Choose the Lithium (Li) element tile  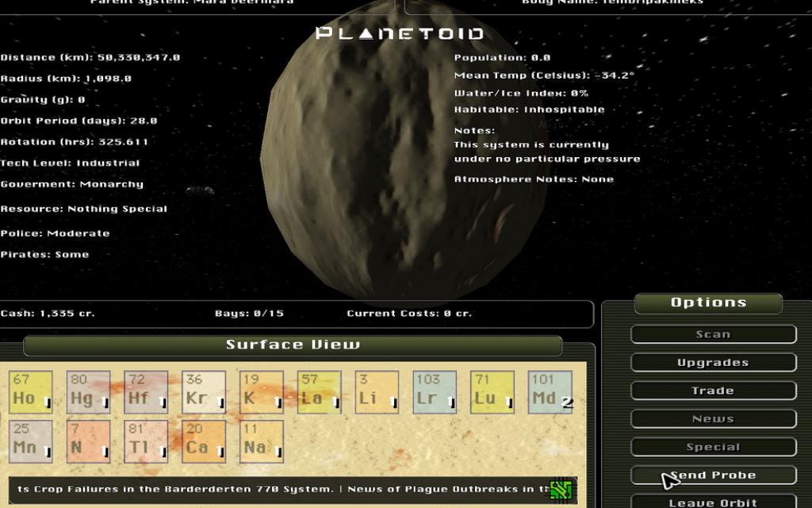pyautogui.click(x=377, y=392)
